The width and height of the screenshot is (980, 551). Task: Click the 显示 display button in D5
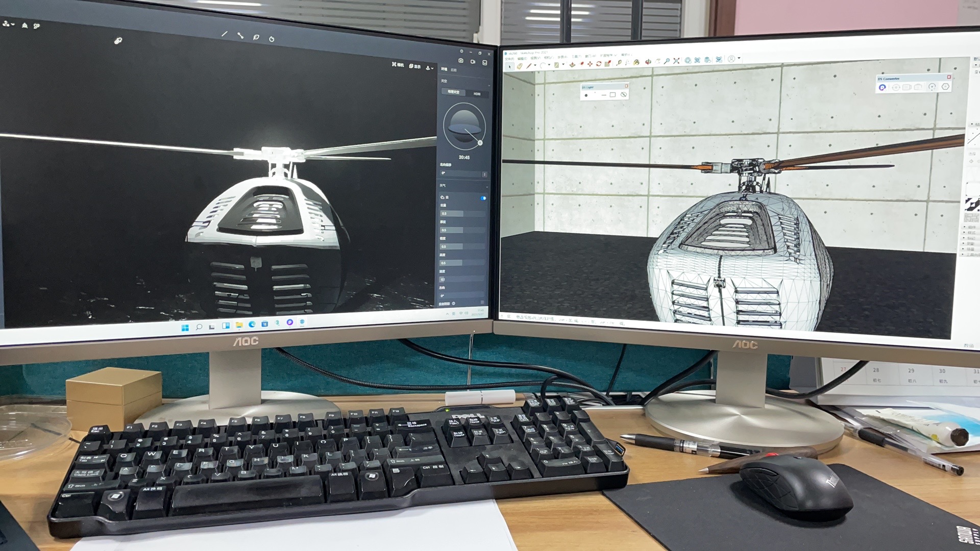point(415,66)
